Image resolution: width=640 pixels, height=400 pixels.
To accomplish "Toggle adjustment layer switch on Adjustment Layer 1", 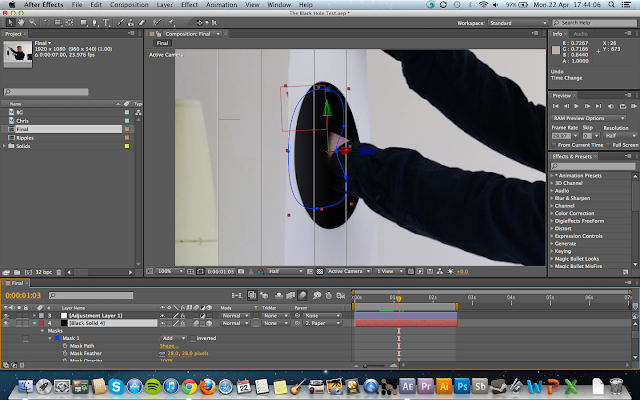I will point(202,316).
